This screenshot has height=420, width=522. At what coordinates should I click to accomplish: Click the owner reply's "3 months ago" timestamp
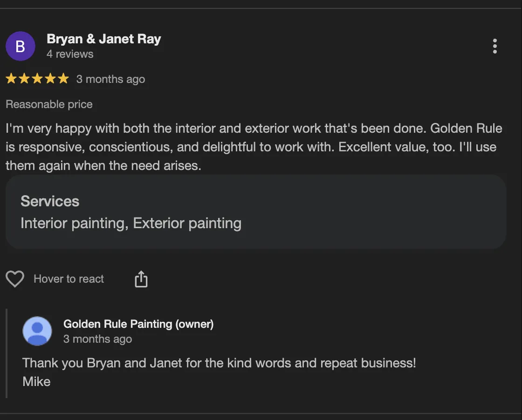pyautogui.click(x=97, y=339)
